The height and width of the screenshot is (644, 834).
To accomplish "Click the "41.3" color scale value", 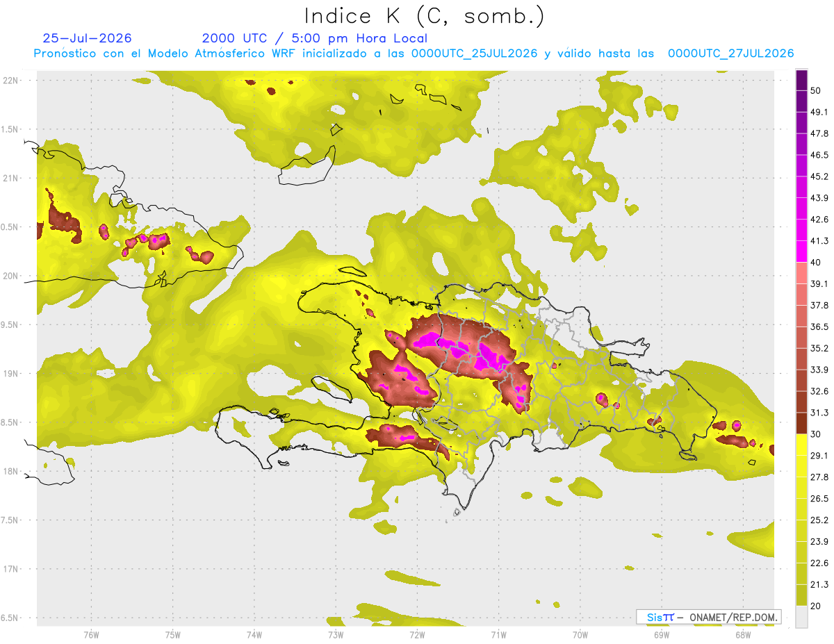I will pos(819,241).
